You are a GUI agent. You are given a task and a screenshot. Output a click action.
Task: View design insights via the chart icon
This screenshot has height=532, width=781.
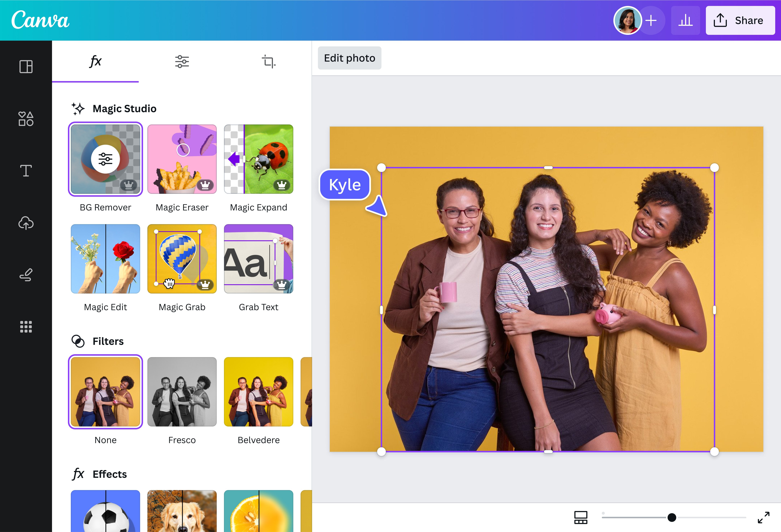(x=686, y=20)
